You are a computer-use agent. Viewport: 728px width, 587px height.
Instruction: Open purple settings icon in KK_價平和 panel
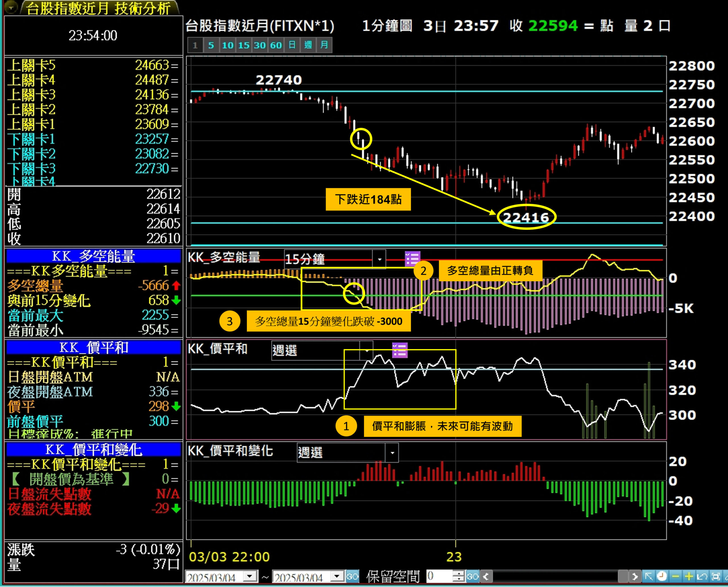coord(400,350)
